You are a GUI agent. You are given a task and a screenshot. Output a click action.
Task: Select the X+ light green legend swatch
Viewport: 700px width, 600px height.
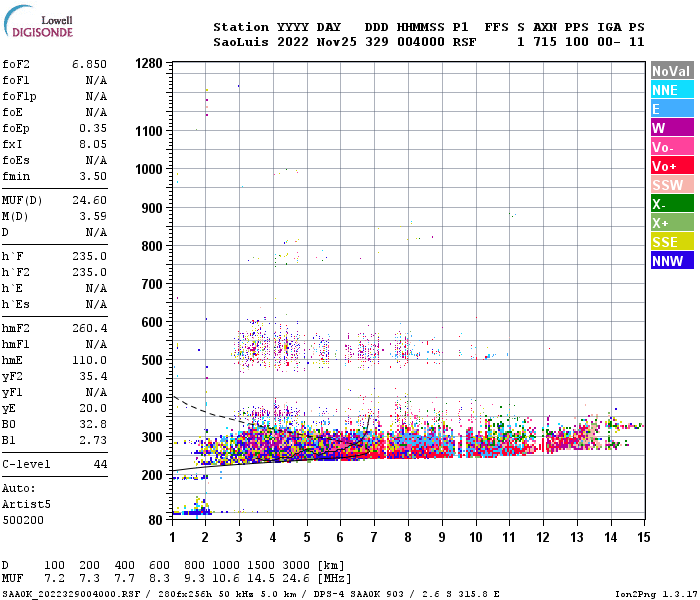(672, 223)
